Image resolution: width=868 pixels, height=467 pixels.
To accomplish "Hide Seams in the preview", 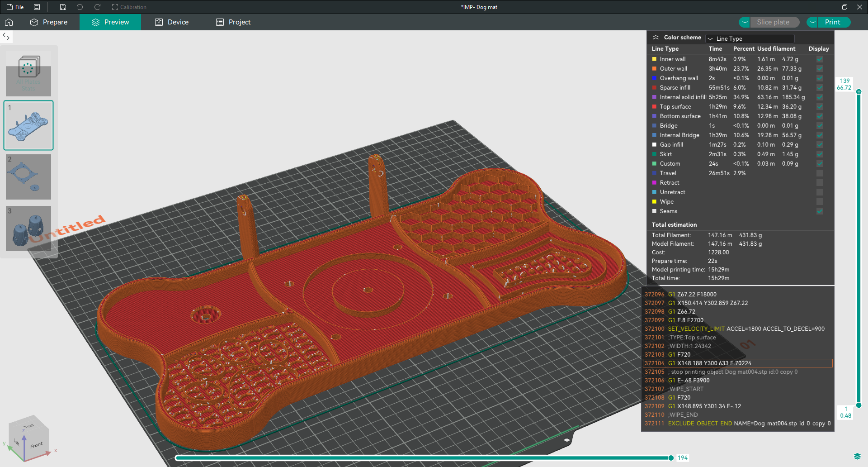I will tap(820, 211).
